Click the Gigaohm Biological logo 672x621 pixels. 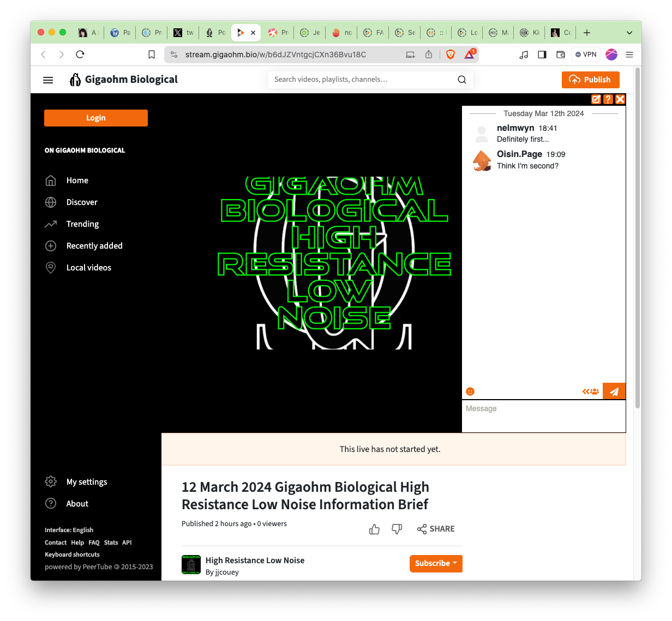click(x=124, y=80)
